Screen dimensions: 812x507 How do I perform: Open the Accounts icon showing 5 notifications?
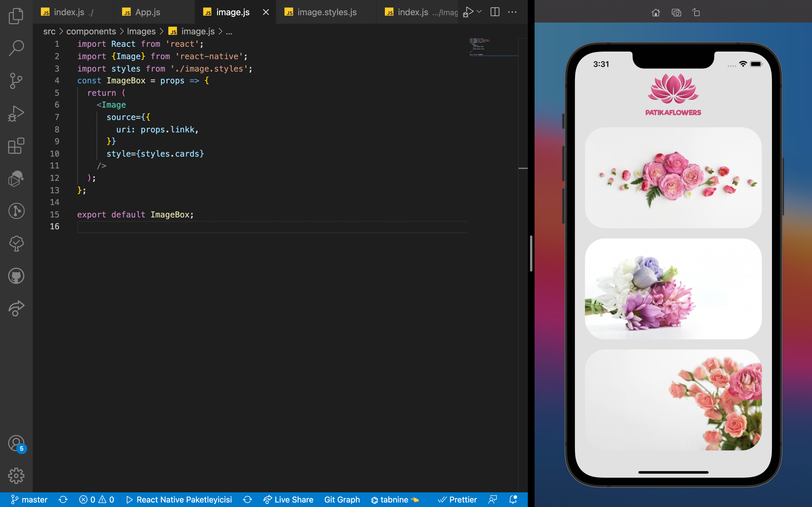click(16, 443)
